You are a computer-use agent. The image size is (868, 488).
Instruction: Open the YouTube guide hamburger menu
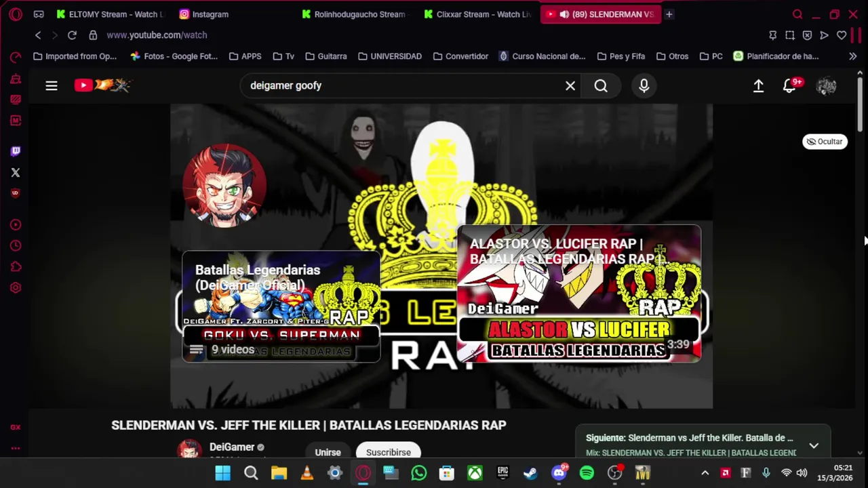(x=52, y=85)
